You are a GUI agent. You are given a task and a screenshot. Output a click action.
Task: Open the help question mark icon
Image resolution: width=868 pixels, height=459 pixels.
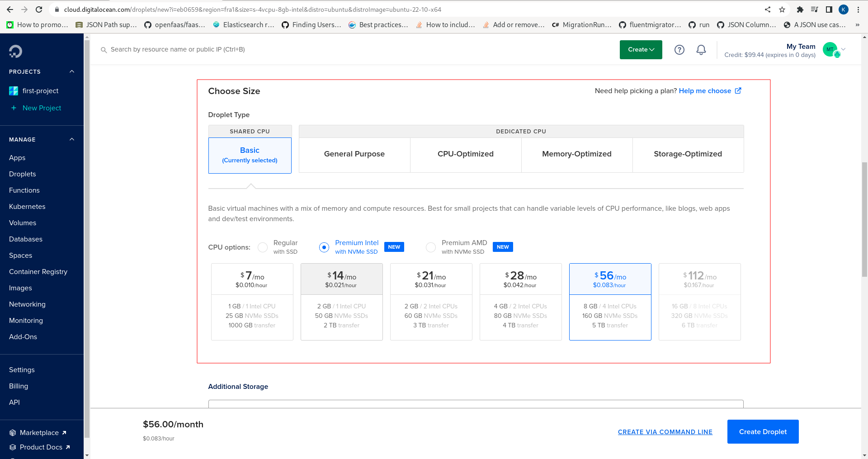point(679,50)
